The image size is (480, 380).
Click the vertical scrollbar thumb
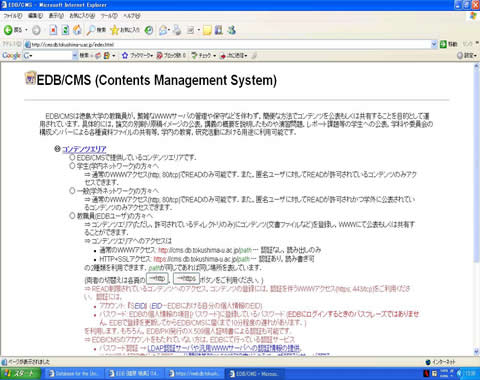point(476,167)
